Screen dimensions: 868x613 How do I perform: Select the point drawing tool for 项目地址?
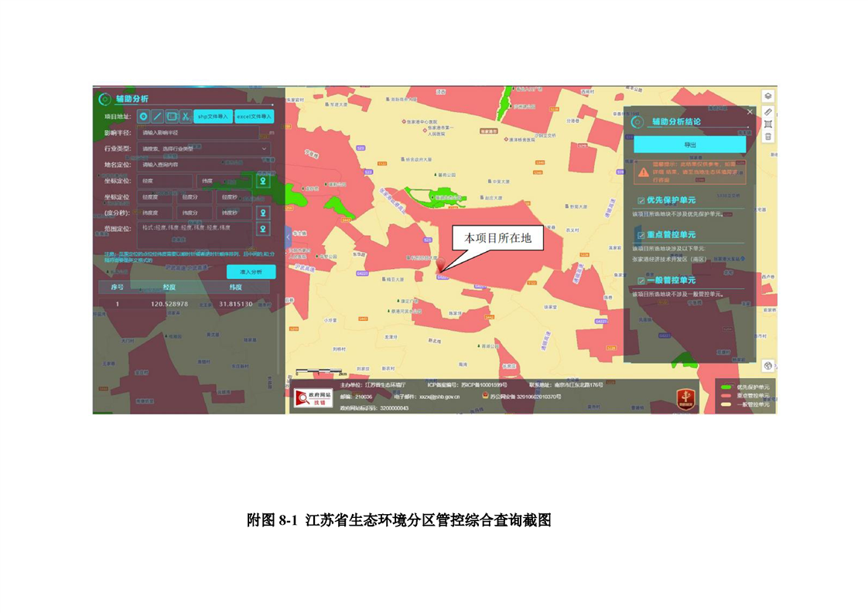[143, 117]
